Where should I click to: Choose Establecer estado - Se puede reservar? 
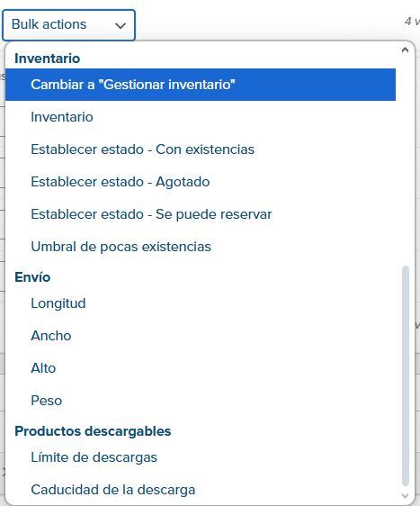click(201, 214)
